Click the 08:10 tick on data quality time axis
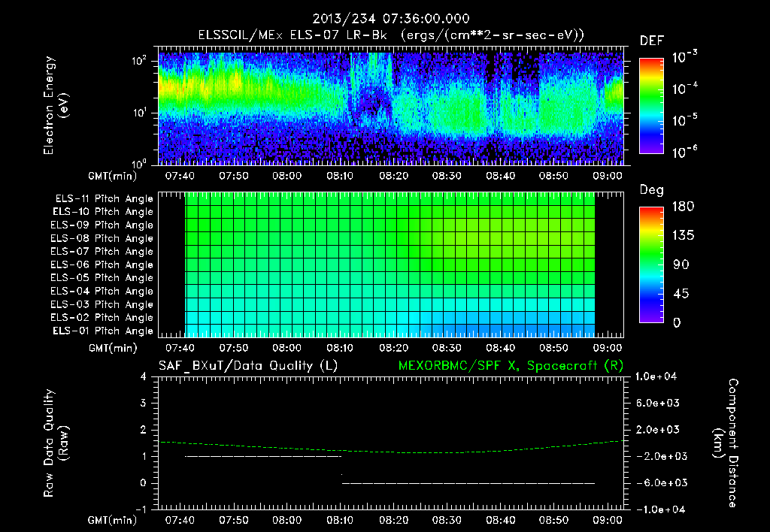The width and height of the screenshot is (770, 532). tap(340, 520)
